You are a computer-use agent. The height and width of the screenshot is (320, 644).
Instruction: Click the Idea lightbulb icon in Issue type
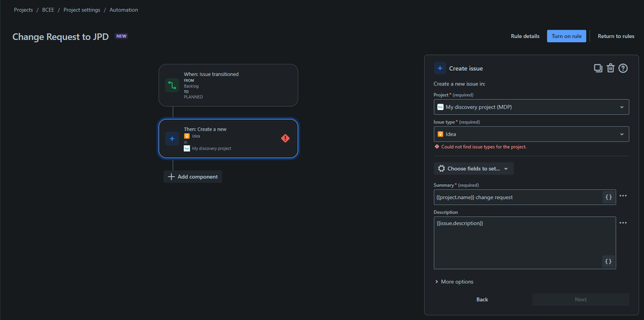click(x=440, y=134)
